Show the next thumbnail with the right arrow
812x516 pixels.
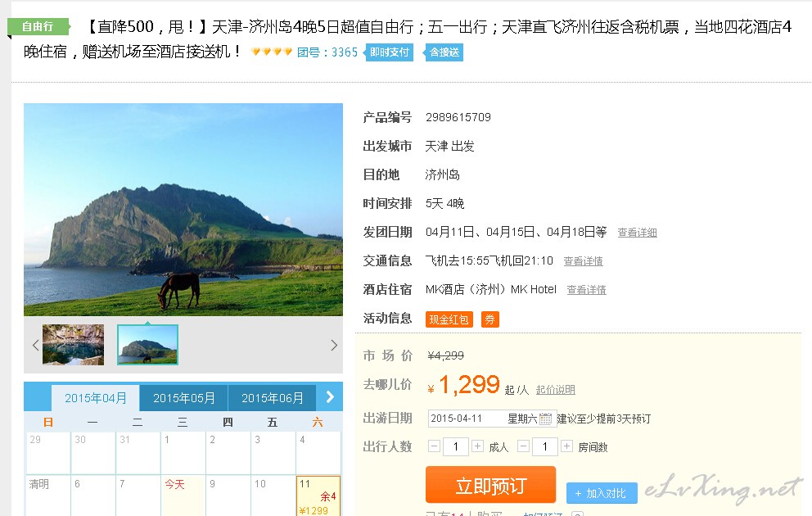(x=334, y=345)
